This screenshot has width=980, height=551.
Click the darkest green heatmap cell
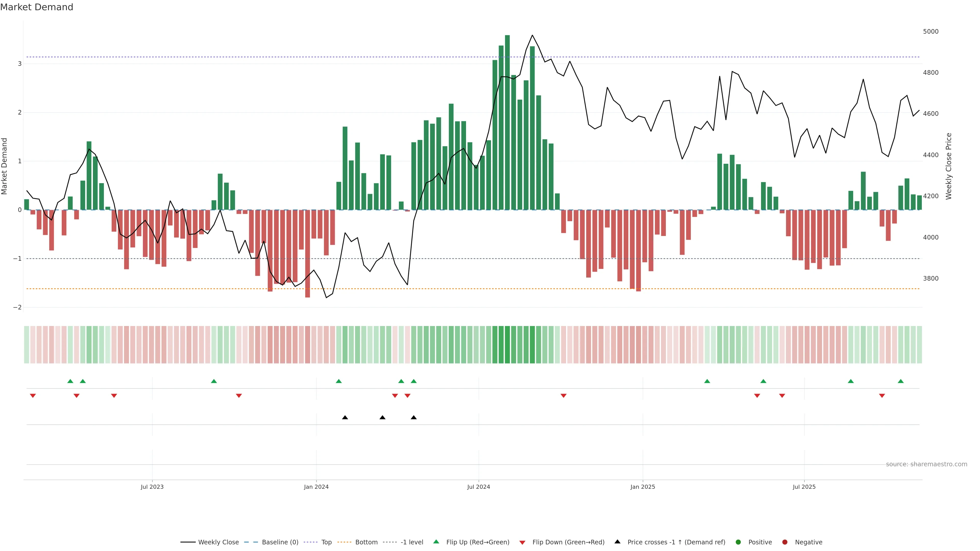[x=507, y=345]
